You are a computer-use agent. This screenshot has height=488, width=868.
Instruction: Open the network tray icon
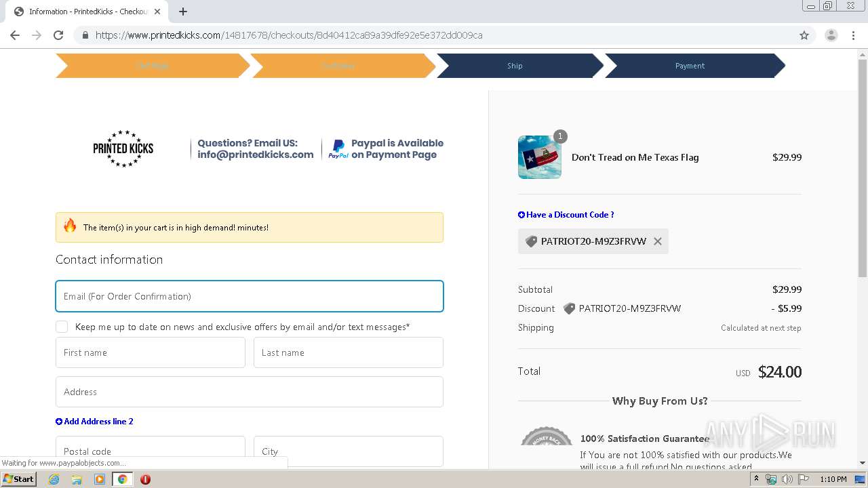[x=771, y=479]
